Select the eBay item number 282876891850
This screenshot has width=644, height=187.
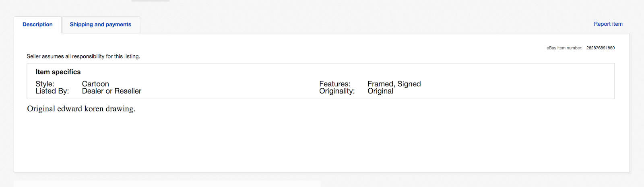pyautogui.click(x=601, y=48)
